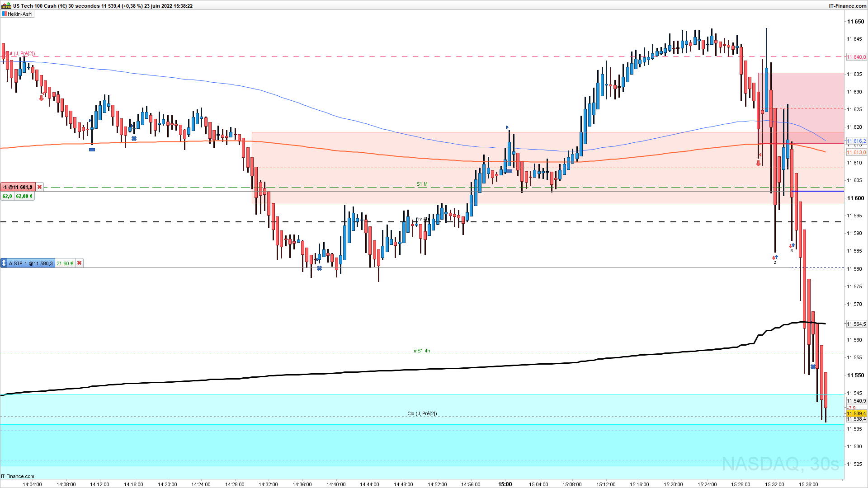Close the -1 @11 601,9 position
Image resolution: width=868 pixels, height=488 pixels.
click(40, 187)
